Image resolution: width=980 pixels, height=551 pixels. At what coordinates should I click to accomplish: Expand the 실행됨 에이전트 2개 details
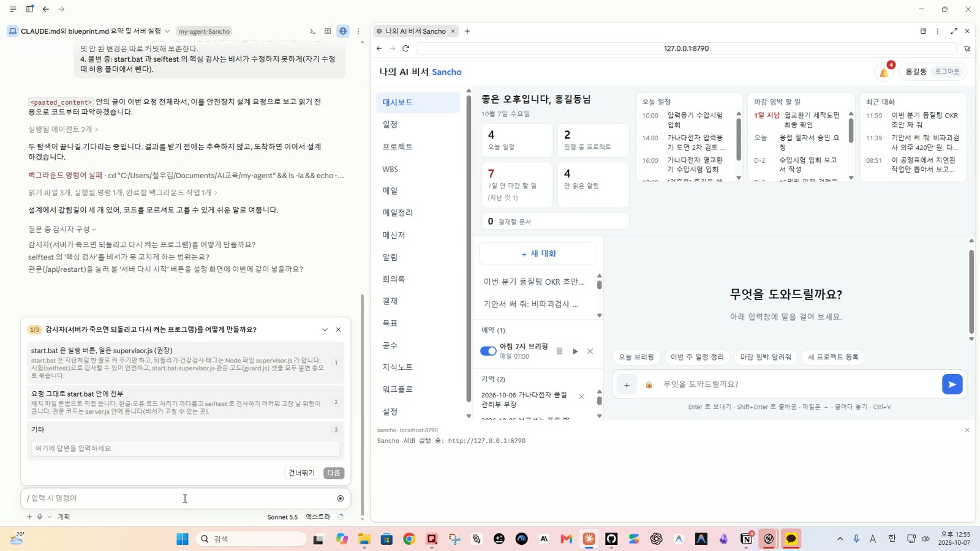(63, 129)
